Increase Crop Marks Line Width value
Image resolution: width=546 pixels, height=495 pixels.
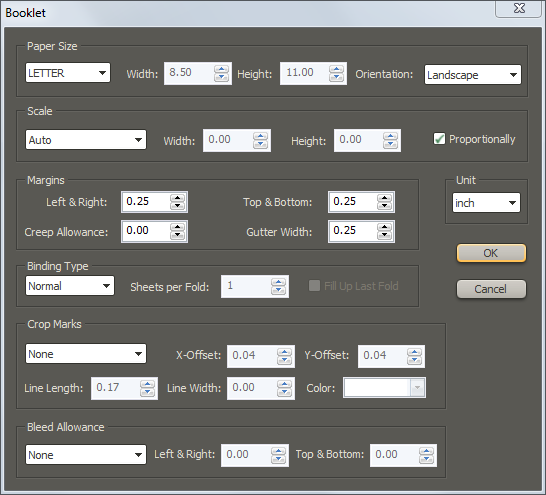(284, 384)
